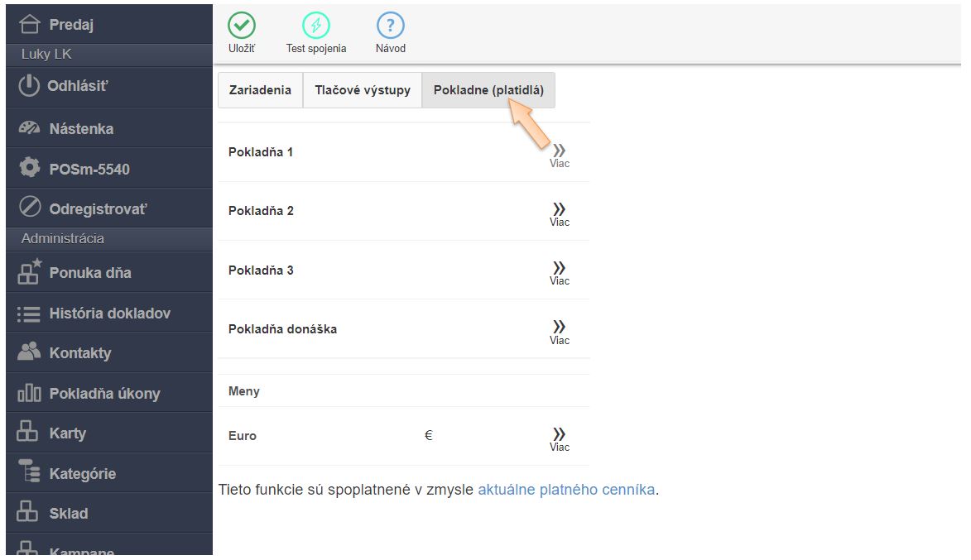The image size is (971, 560).
Task: Click the Nástenka dashboard gauge icon
Action: click(29, 128)
